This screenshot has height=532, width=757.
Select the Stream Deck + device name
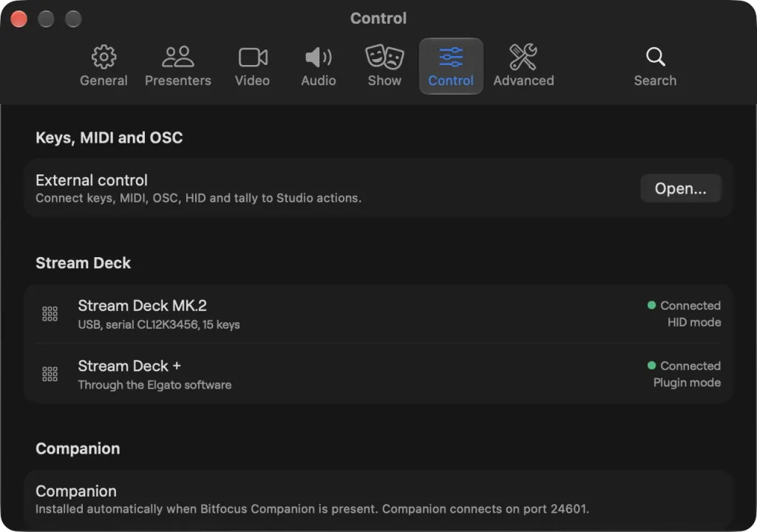[x=129, y=366]
